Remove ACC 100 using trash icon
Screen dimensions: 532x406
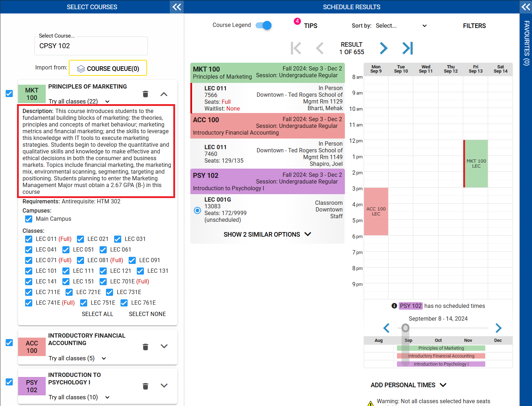coord(145,347)
